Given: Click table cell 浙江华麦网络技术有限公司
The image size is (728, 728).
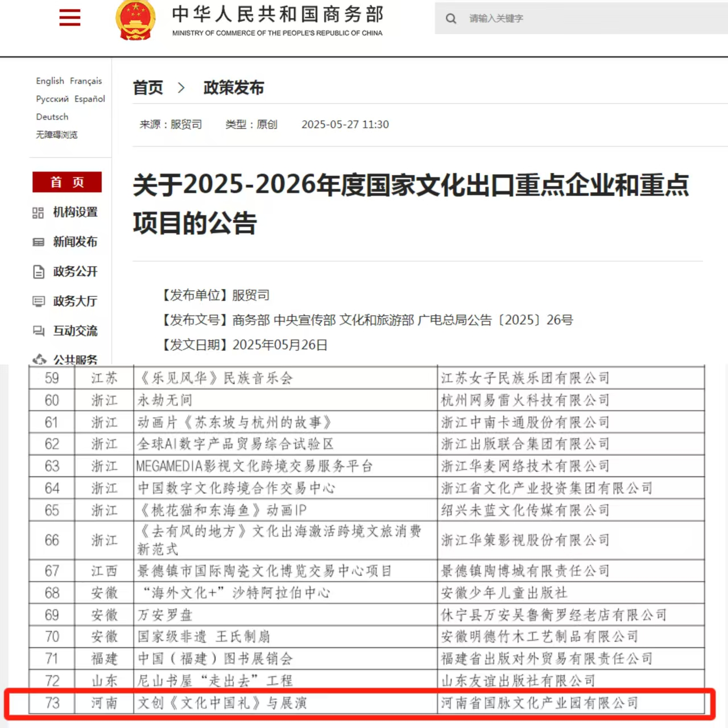Looking at the screenshot, I should [571, 466].
